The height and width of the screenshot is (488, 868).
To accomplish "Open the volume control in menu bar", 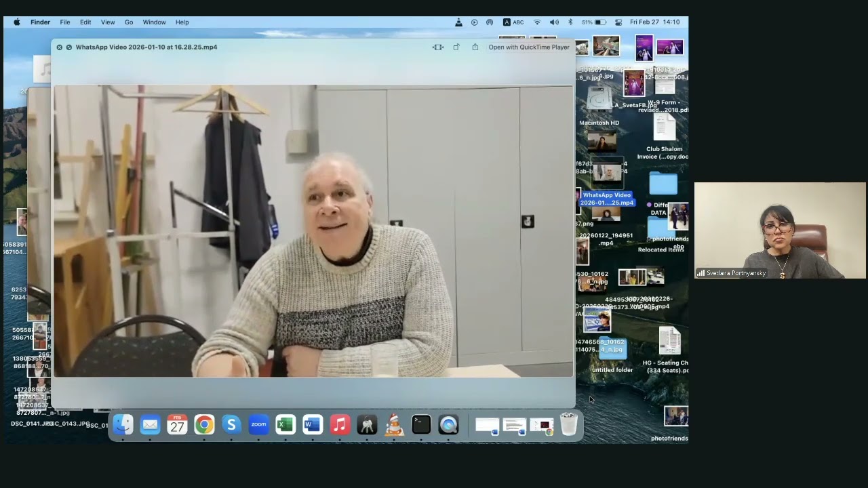I will point(554,22).
